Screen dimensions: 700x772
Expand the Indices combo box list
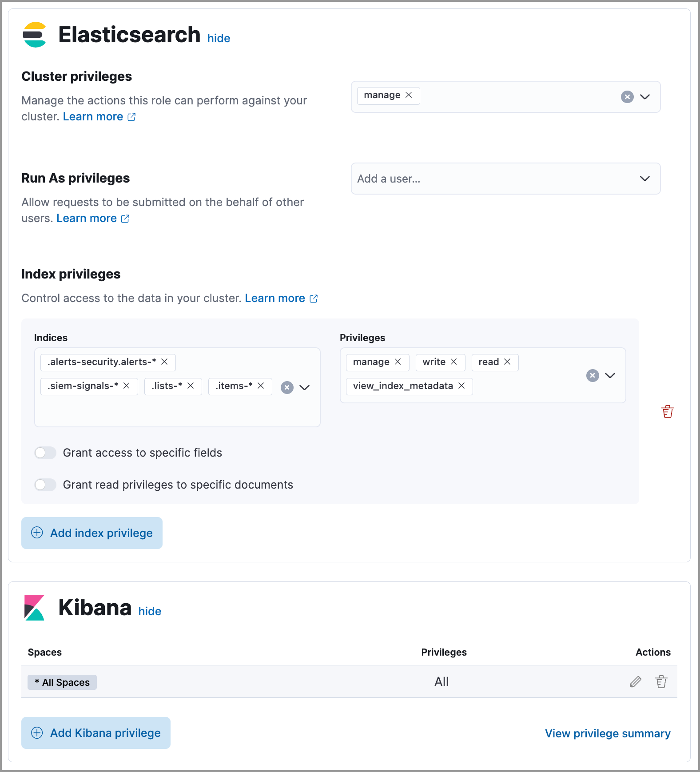(305, 387)
